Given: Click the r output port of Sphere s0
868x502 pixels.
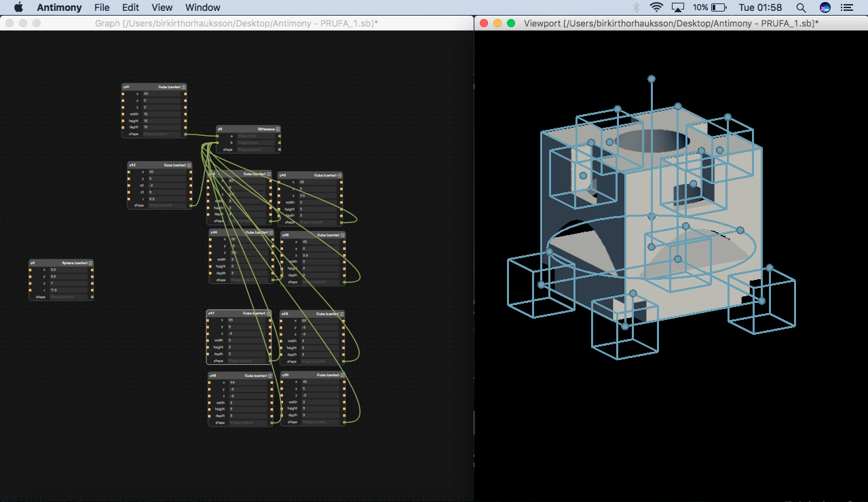Looking at the screenshot, I should click(x=92, y=290).
